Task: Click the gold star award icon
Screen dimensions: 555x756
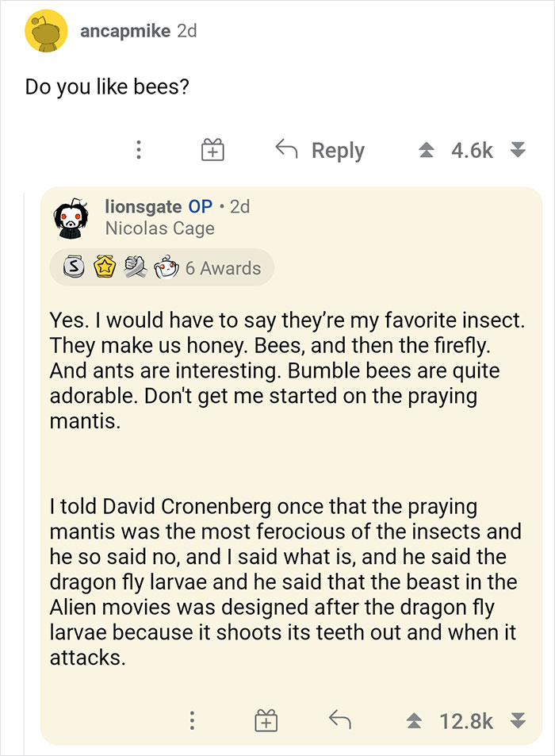Action: point(103,267)
